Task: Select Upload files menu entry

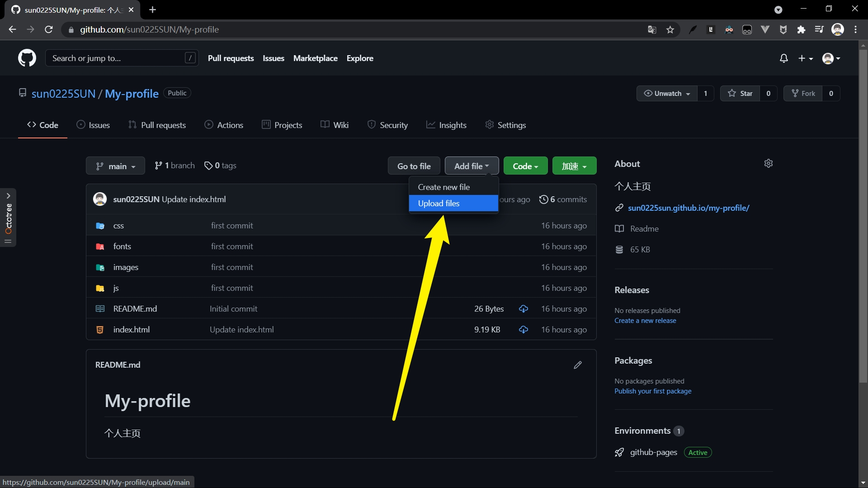Action: click(x=453, y=203)
